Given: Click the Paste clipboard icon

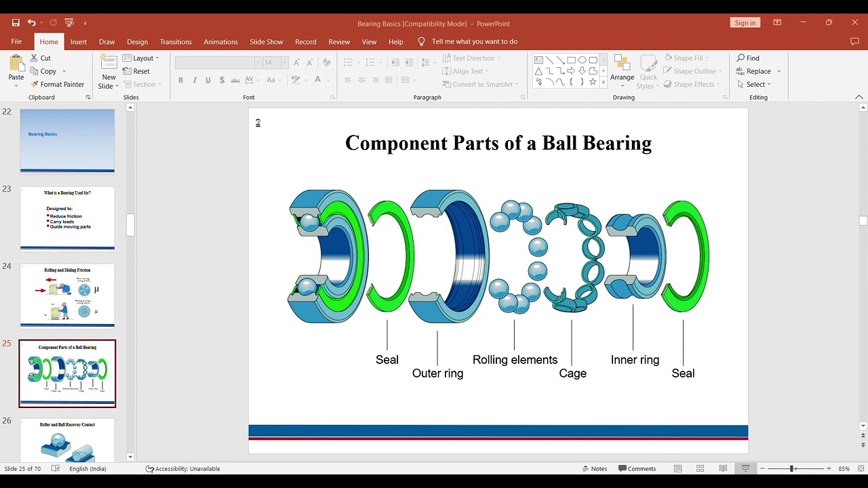Looking at the screenshot, I should (x=16, y=64).
